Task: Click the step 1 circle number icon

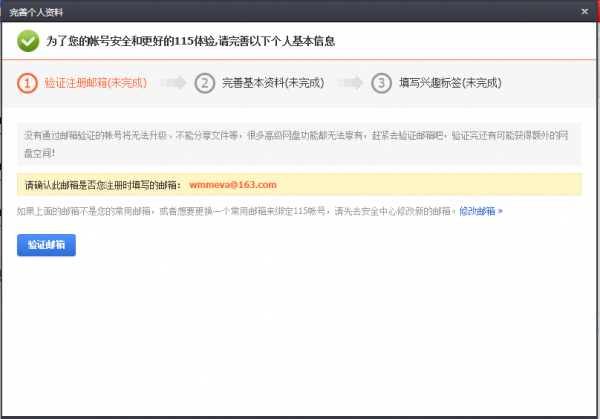Action: [x=27, y=83]
